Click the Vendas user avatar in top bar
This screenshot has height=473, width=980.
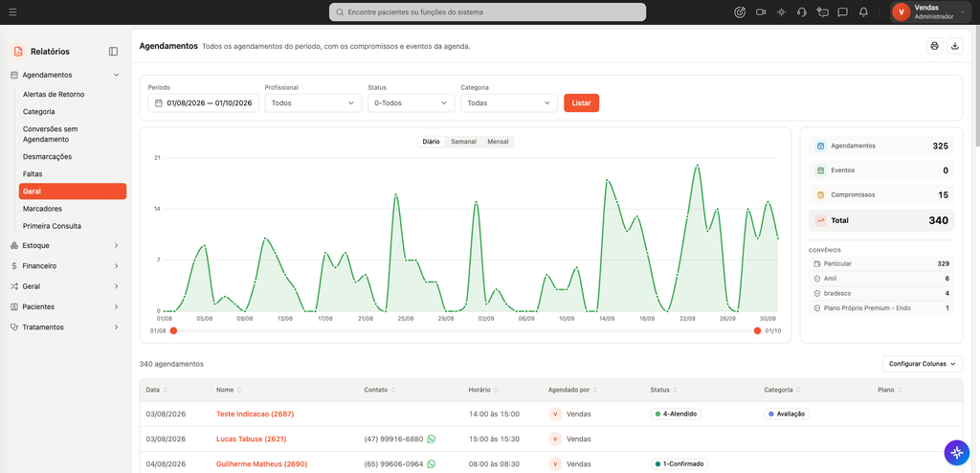click(x=902, y=11)
